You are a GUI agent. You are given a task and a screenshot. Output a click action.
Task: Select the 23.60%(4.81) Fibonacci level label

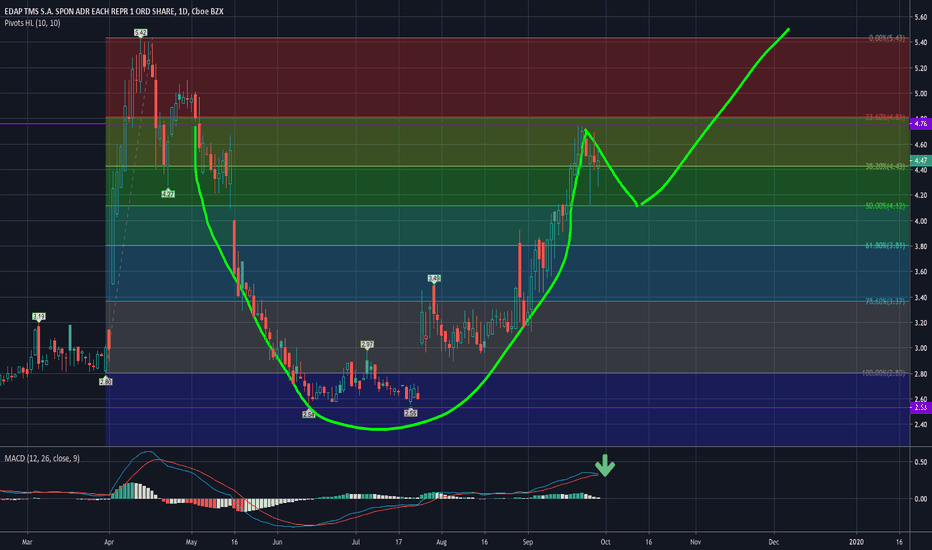pos(885,117)
